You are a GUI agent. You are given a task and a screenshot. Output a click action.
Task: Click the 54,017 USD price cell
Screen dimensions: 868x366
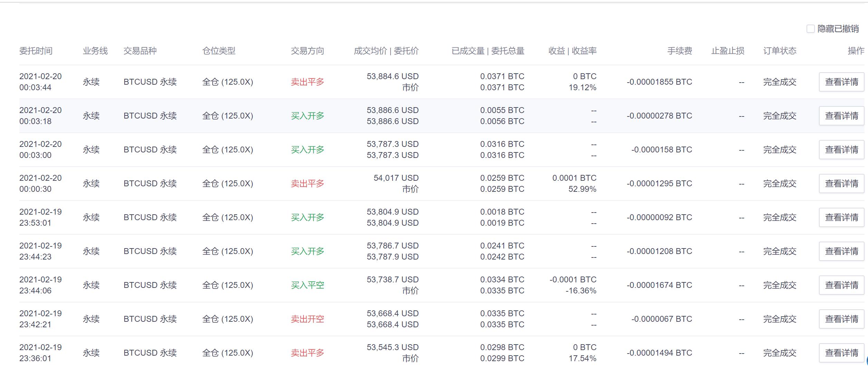[x=396, y=178]
